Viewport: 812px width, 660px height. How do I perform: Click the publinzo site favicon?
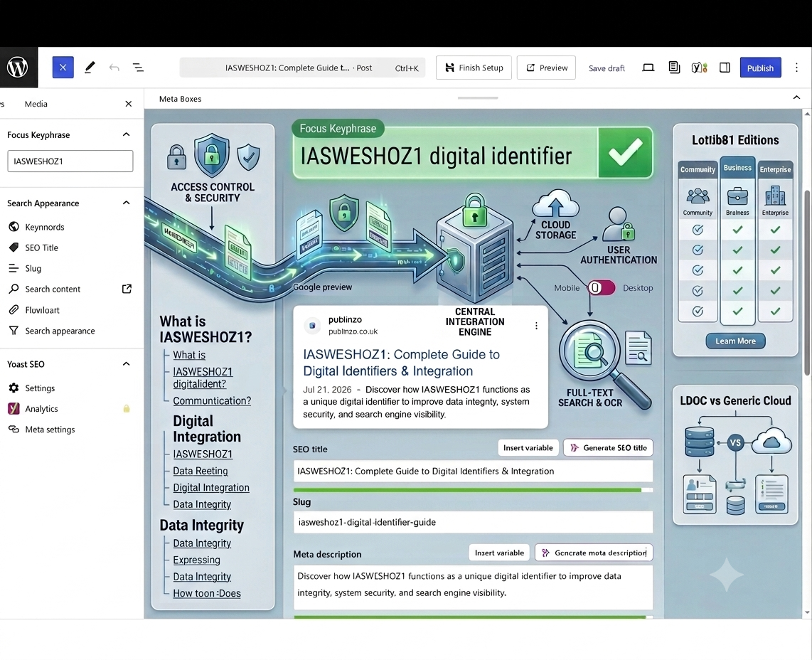click(x=312, y=325)
